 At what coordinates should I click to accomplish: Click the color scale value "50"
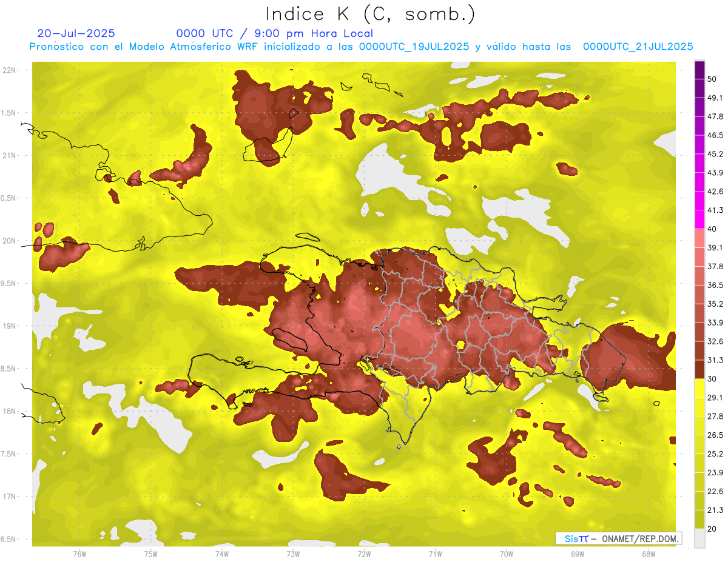(x=713, y=79)
